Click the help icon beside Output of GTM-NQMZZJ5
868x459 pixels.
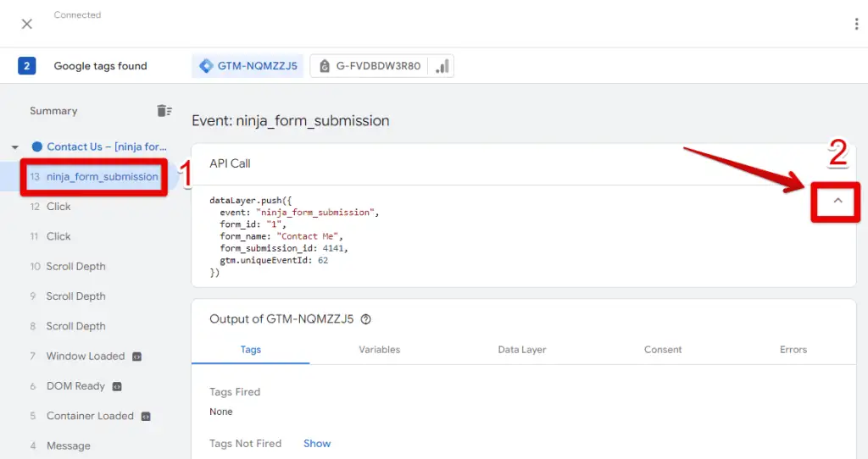366,319
